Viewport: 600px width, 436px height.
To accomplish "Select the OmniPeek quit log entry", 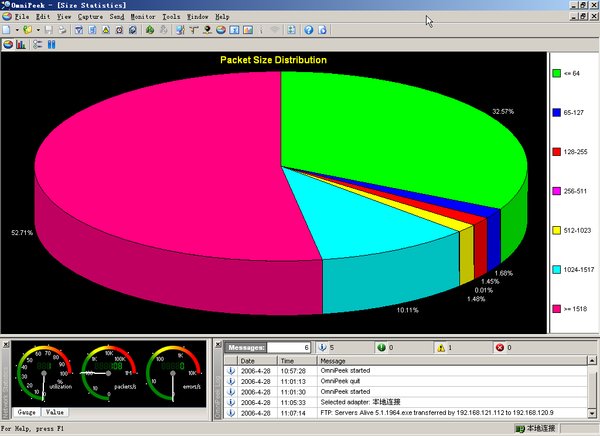I will [406, 381].
